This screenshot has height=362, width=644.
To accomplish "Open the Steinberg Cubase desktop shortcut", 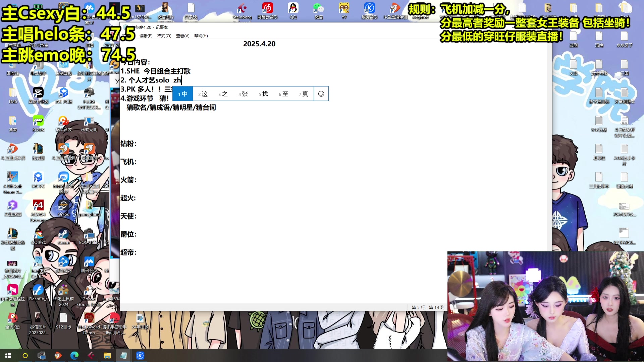I will tap(242, 11).
